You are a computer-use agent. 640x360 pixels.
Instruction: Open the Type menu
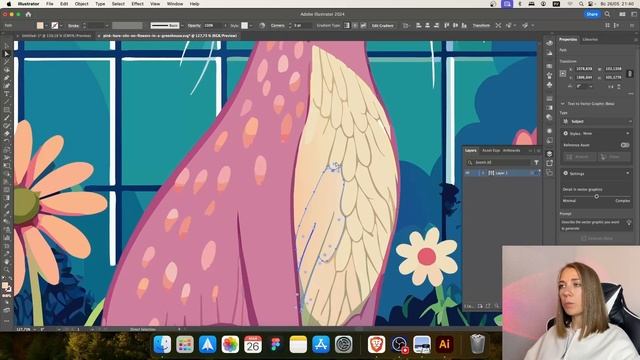pyautogui.click(x=100, y=4)
